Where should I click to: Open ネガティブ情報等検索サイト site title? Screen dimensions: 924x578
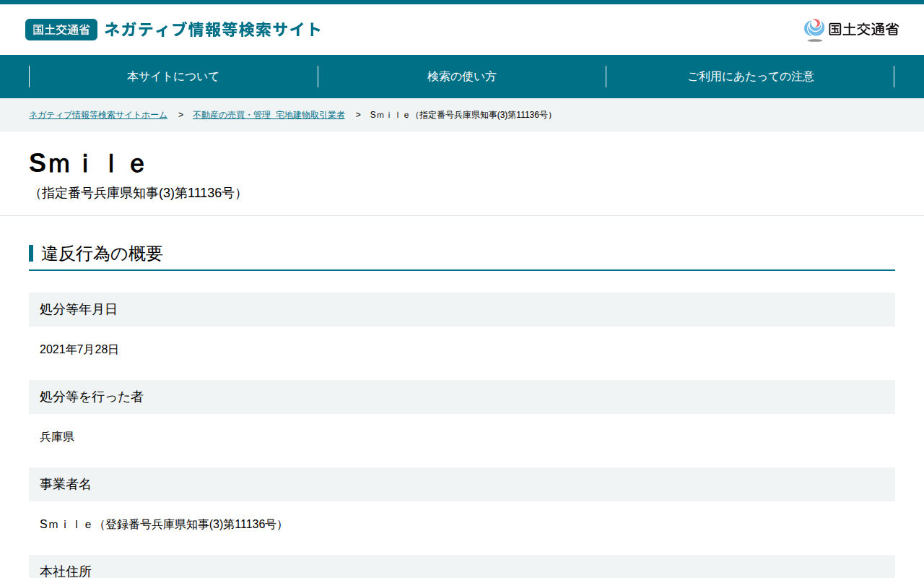click(213, 30)
